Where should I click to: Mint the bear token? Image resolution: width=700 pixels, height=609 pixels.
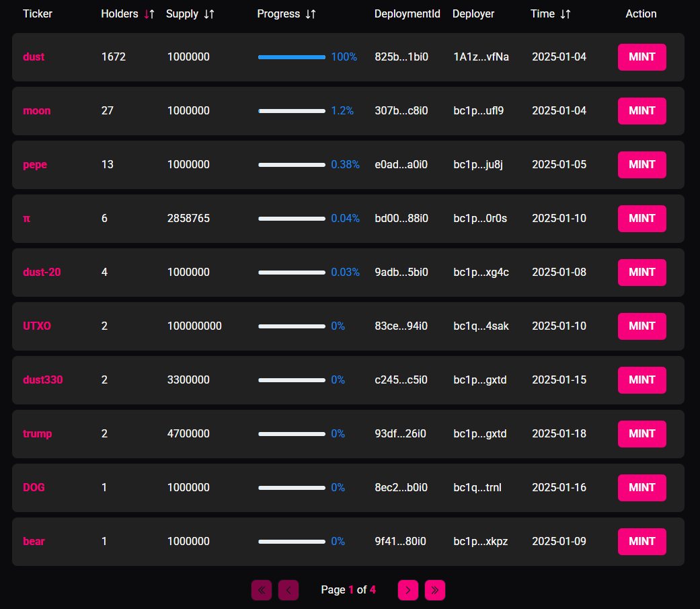[642, 542]
